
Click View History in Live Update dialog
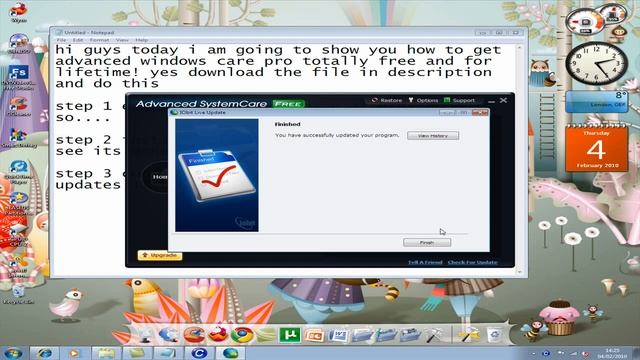pyautogui.click(x=433, y=136)
